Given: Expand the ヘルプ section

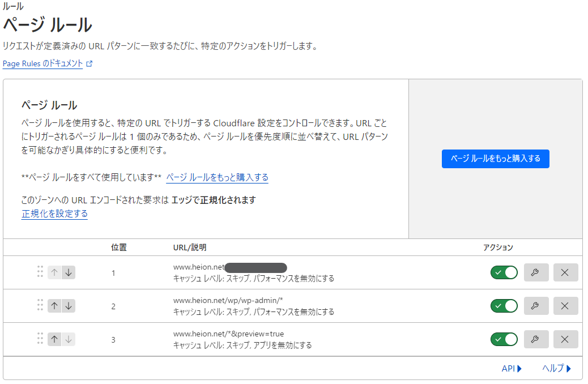Looking at the screenshot, I should (556, 369).
